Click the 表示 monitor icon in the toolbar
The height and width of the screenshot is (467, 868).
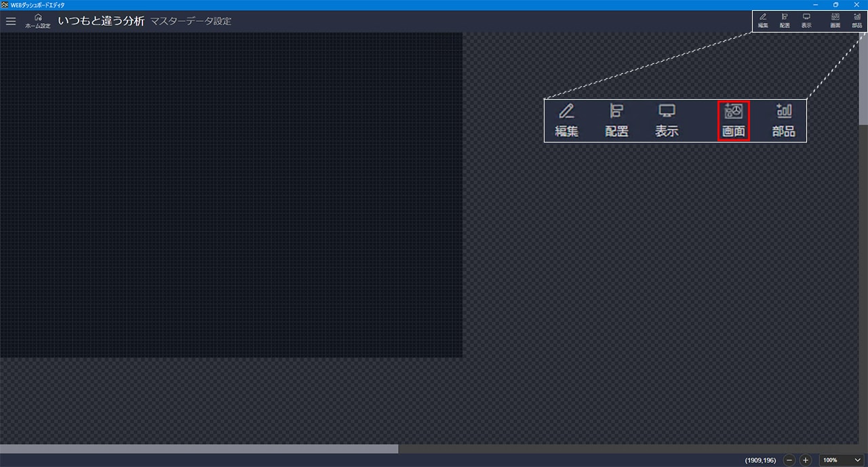click(x=806, y=20)
